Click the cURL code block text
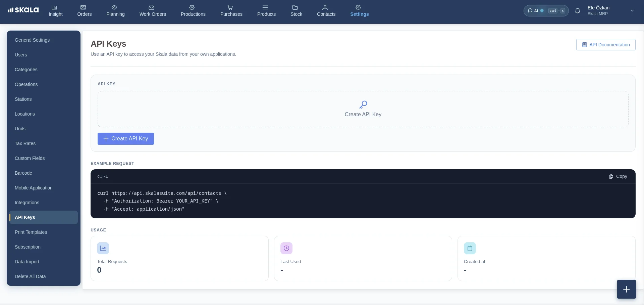 162,201
